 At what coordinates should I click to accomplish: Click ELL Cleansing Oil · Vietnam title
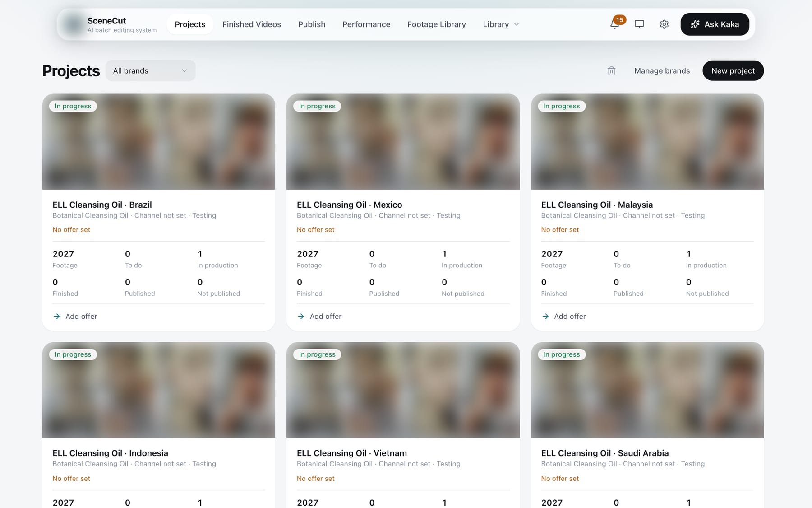tap(352, 453)
